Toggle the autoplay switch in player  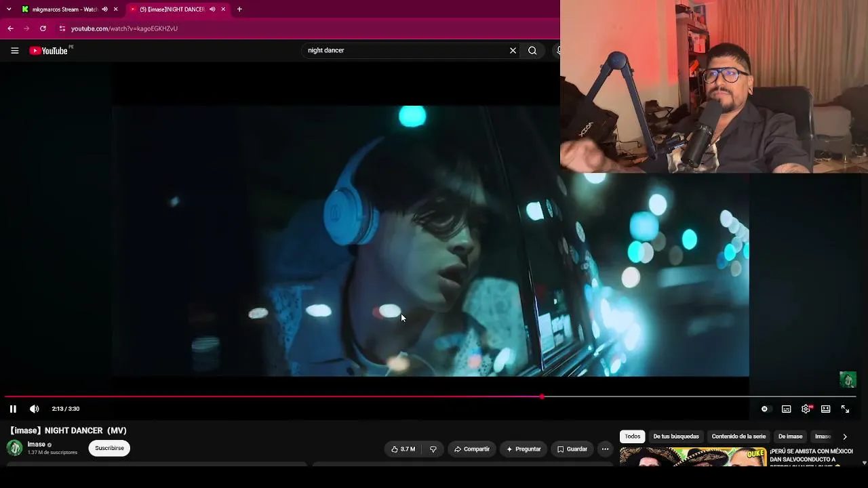click(x=766, y=409)
